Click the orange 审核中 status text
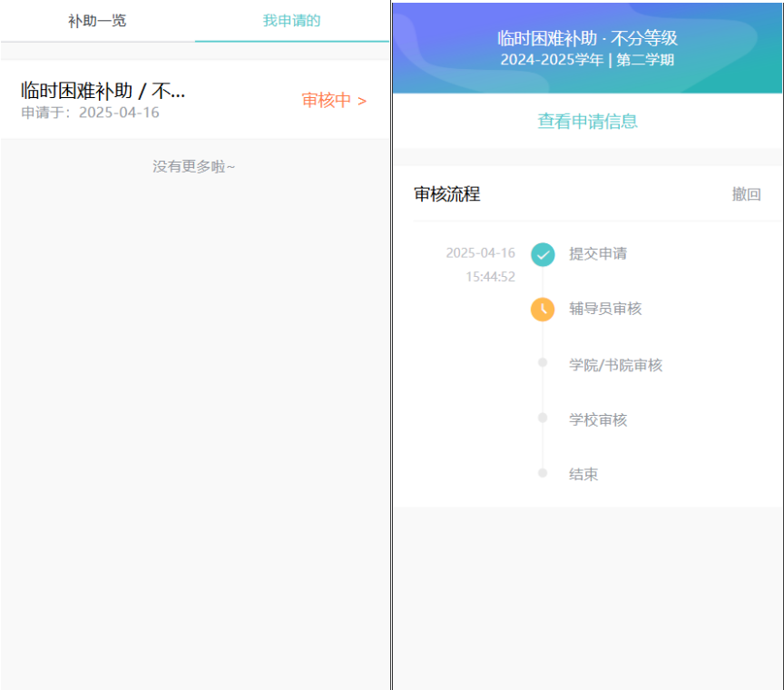The height and width of the screenshot is (690, 784). pyautogui.click(x=326, y=101)
